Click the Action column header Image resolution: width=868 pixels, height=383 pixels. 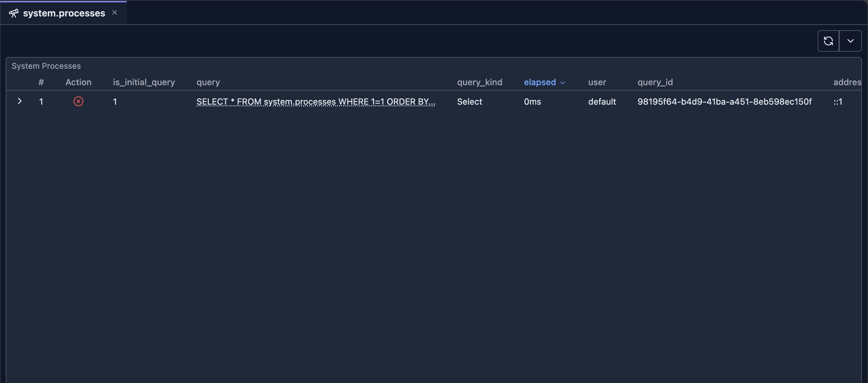pyautogui.click(x=78, y=82)
